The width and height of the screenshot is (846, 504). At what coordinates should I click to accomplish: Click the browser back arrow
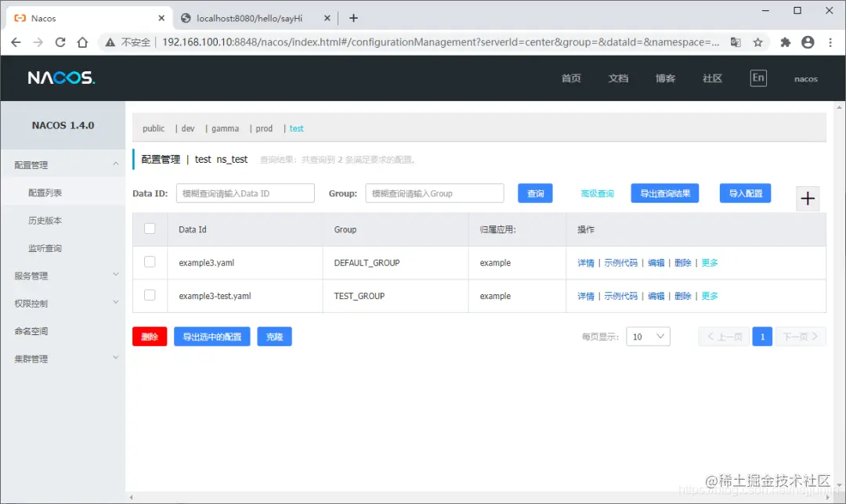pyautogui.click(x=16, y=42)
